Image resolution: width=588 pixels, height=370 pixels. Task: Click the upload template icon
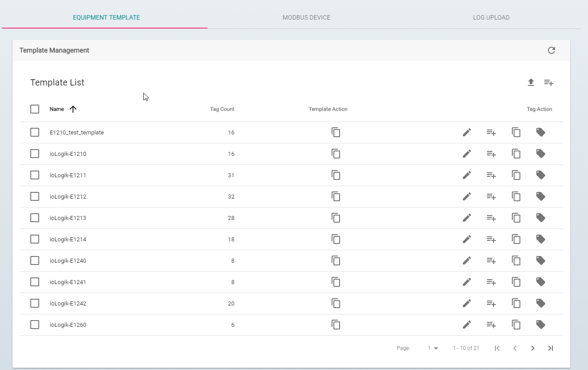531,82
